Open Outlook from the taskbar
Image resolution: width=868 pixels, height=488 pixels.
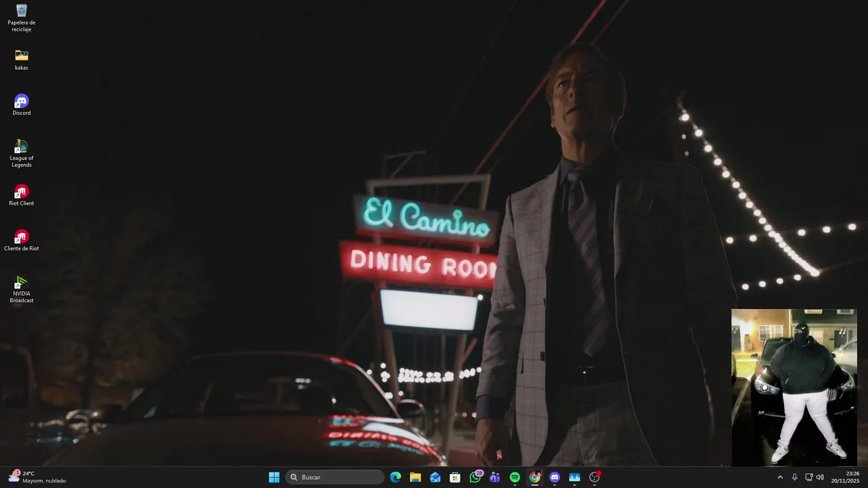coord(435,477)
